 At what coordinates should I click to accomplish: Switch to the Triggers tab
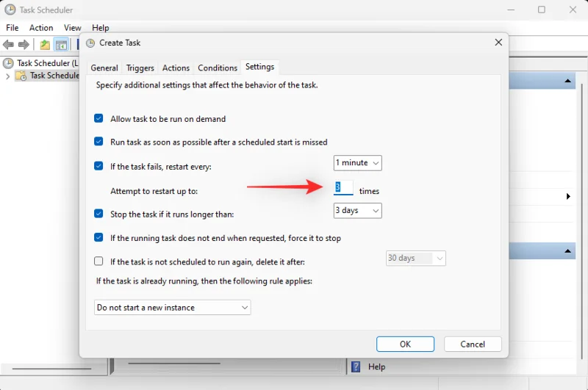pyautogui.click(x=140, y=68)
